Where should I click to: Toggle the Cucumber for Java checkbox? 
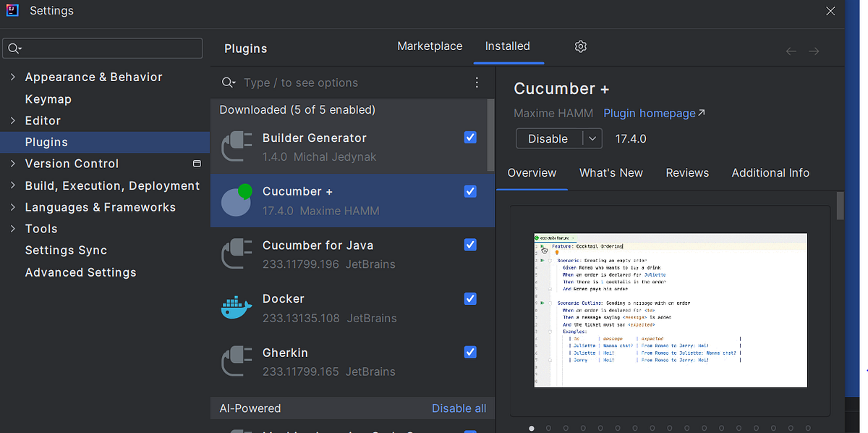point(470,245)
